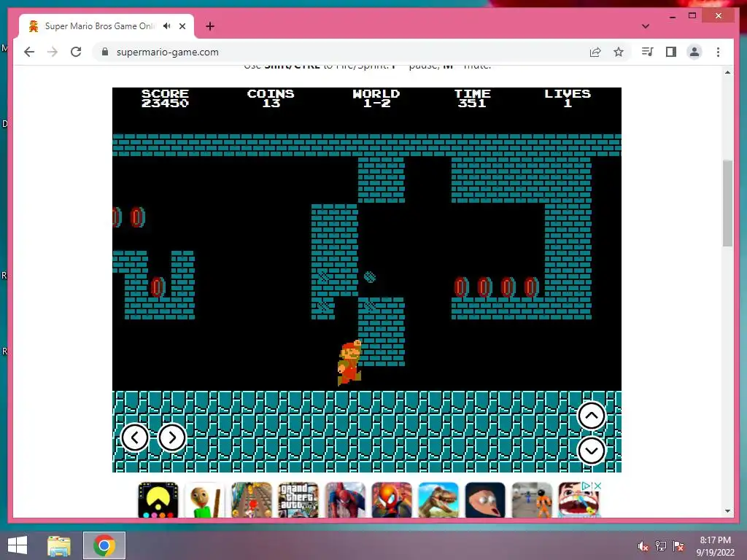The width and height of the screenshot is (747, 560).
Task: Open the network tray icon
Action: (661, 546)
